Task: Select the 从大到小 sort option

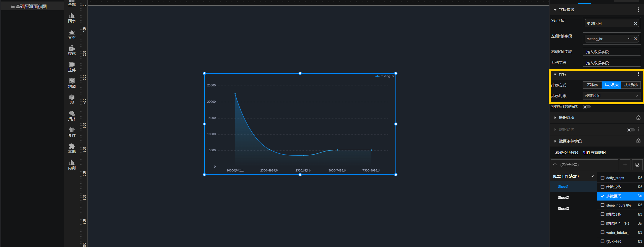Action: pyautogui.click(x=631, y=85)
